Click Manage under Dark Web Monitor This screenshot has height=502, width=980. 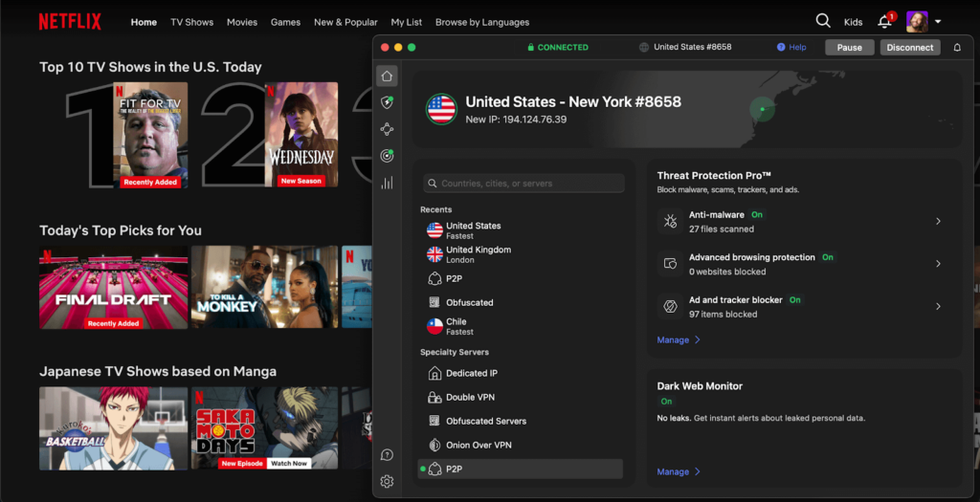click(x=679, y=471)
